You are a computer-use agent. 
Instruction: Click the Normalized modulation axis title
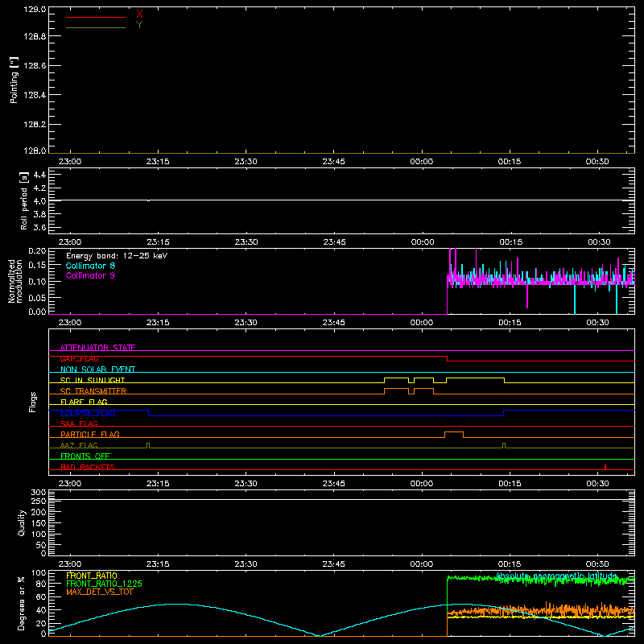click(x=14, y=281)
